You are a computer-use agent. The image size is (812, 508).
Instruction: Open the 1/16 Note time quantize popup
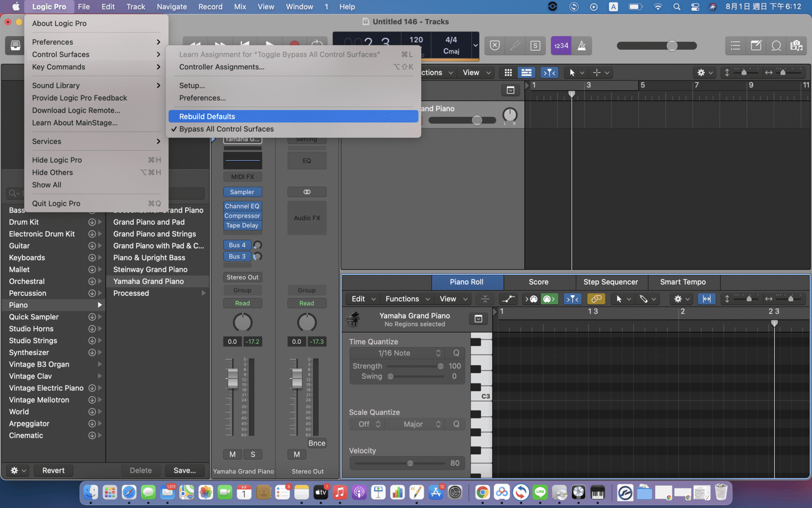click(397, 353)
